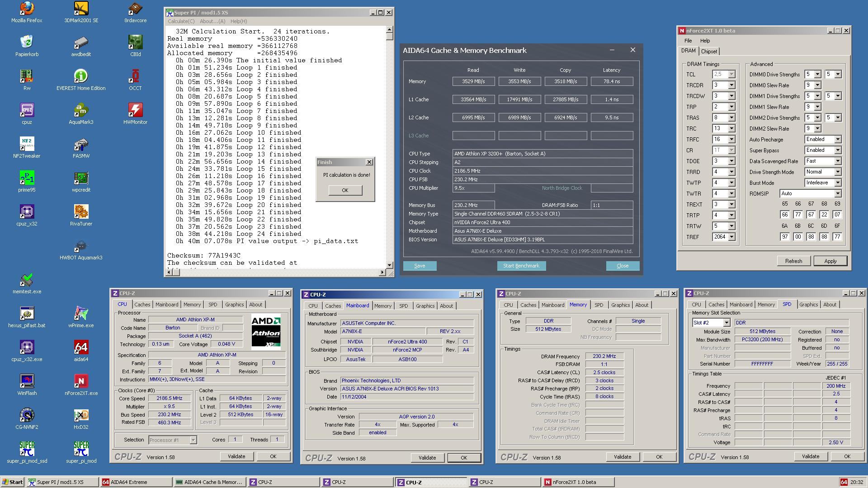
Task: Open the RivaTuner desktop icon
Action: 81,216
